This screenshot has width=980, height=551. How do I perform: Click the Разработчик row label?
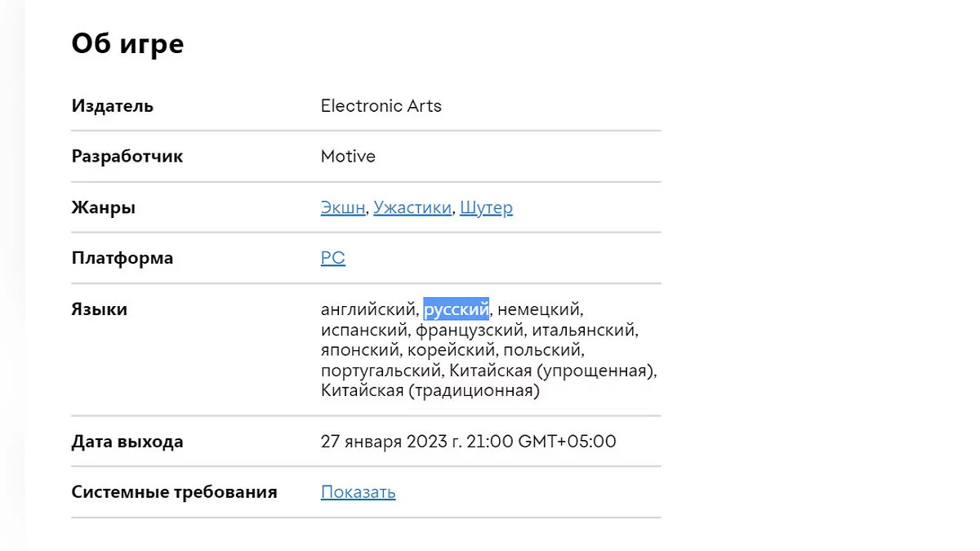coord(127,157)
